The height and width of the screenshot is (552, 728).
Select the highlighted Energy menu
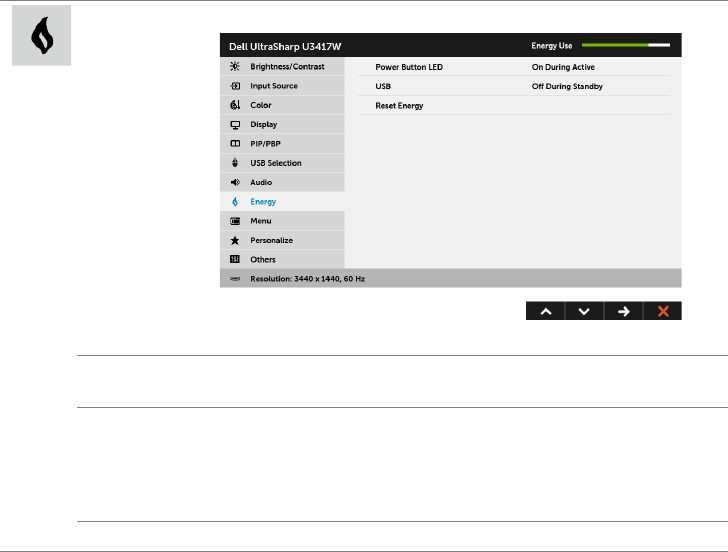point(282,201)
